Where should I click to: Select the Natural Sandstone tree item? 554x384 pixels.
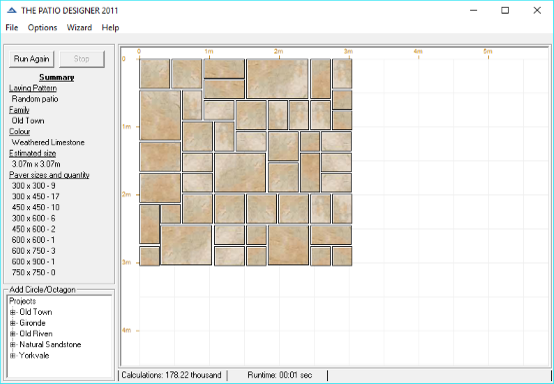click(x=50, y=344)
